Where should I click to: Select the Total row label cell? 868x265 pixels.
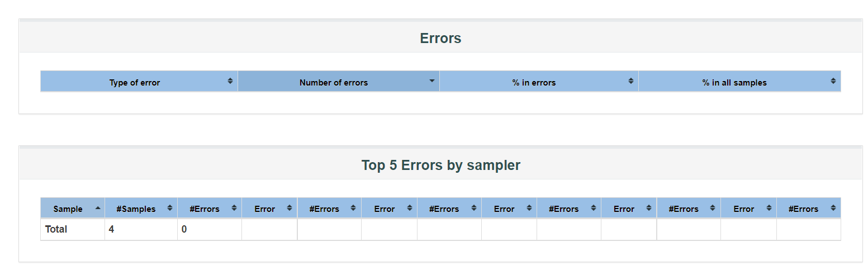click(56, 229)
